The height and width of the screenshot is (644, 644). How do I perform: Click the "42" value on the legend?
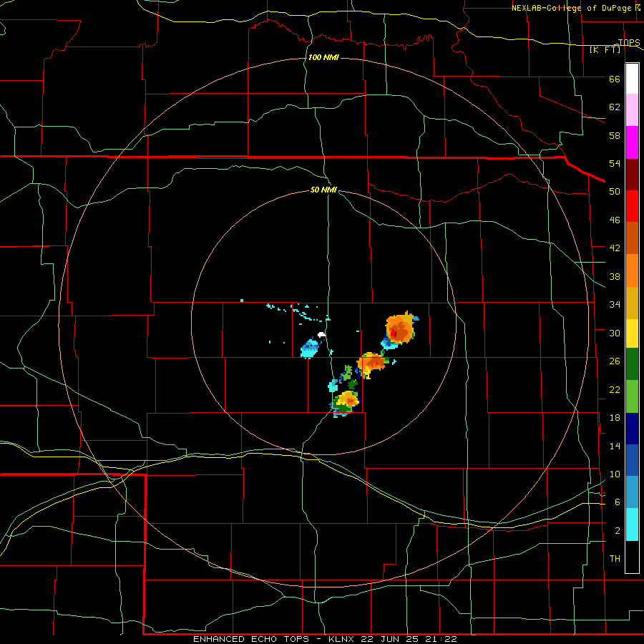[615, 248]
